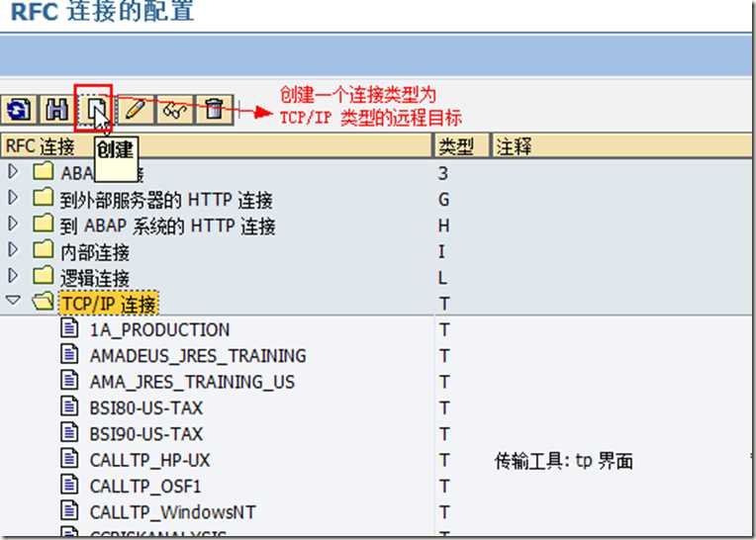Click document icon of CALLTP_HP-UX
The width and height of the screenshot is (756, 540).
69,458
